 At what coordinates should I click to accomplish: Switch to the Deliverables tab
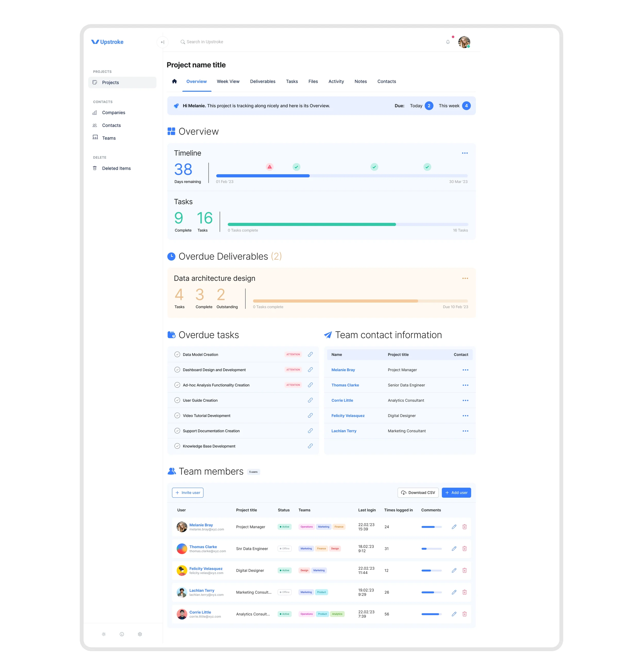[263, 81]
